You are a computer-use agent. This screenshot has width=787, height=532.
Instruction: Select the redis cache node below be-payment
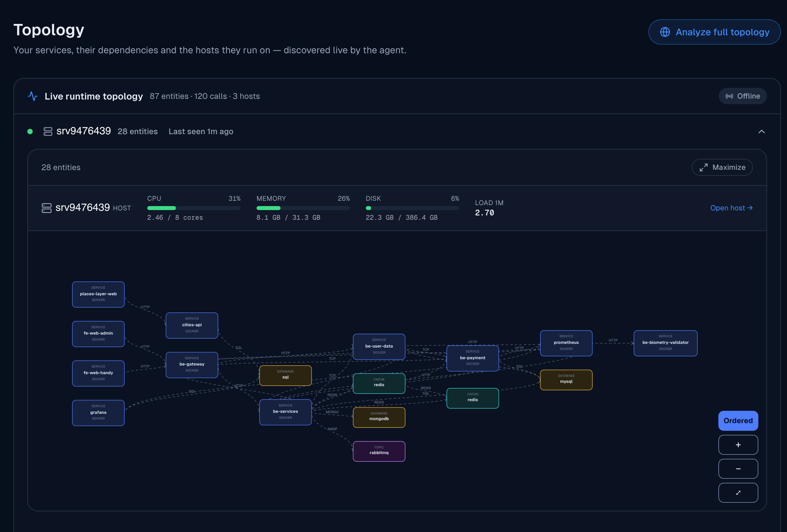[x=472, y=398]
